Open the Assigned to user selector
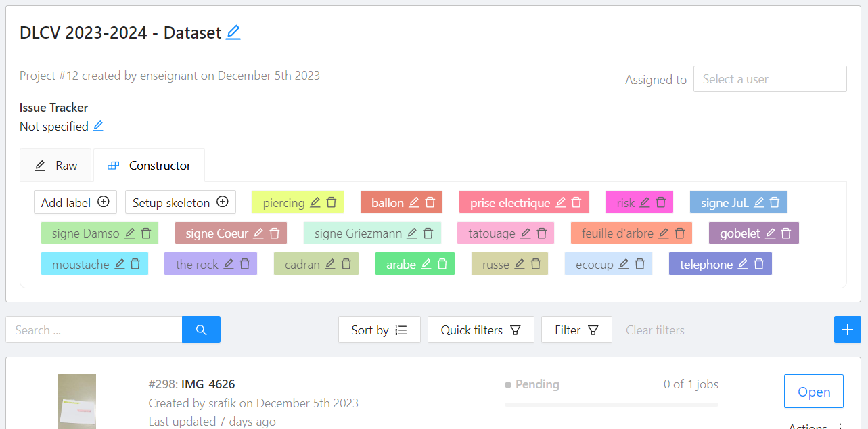 770,79
